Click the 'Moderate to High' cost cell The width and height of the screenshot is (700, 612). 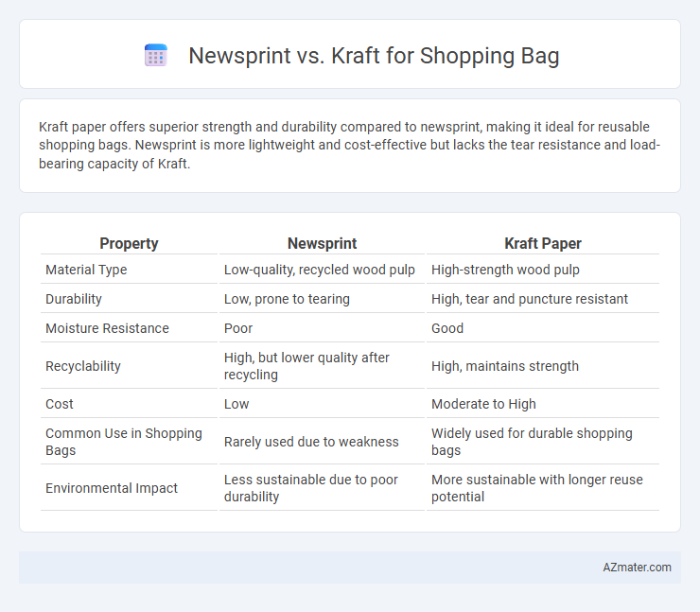tap(483, 404)
